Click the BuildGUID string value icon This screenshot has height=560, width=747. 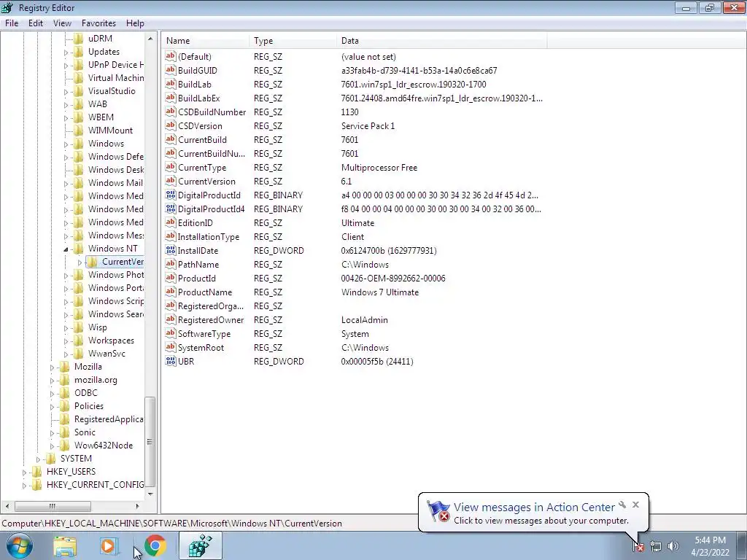(171, 70)
